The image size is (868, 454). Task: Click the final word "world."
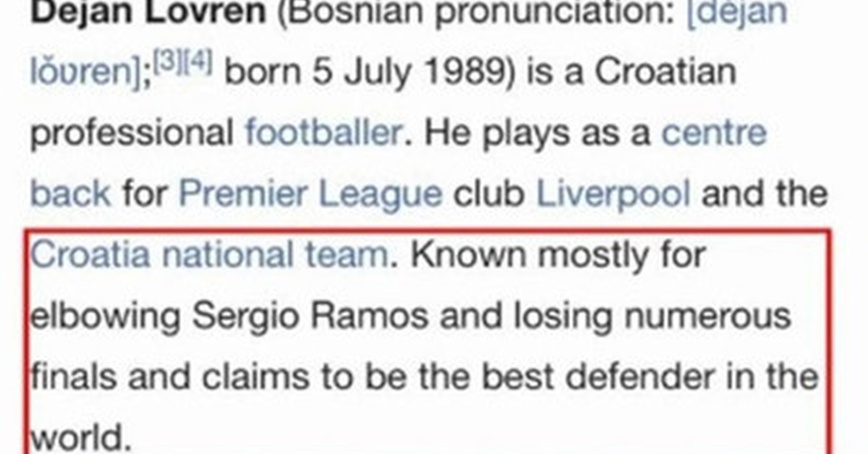81,438
